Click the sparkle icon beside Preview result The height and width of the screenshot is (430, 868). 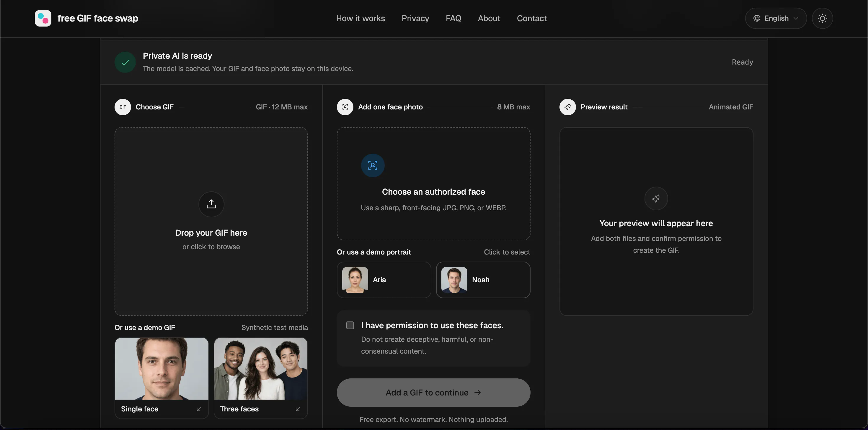568,107
